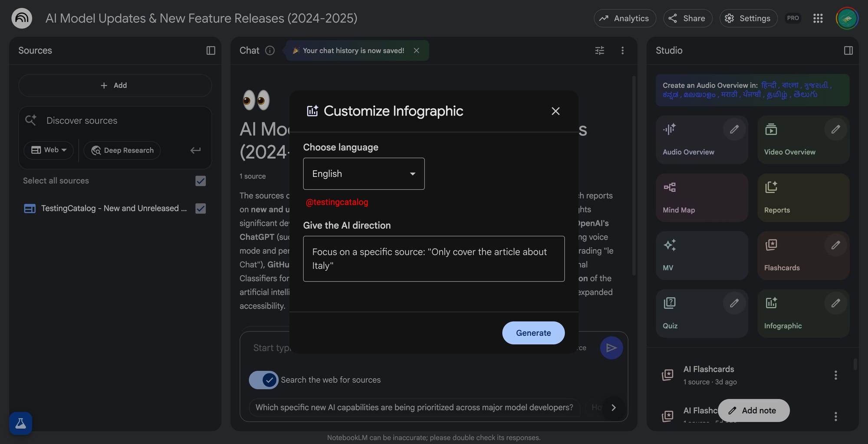Select the Deep Research option
868x444 pixels.
pyautogui.click(x=122, y=150)
